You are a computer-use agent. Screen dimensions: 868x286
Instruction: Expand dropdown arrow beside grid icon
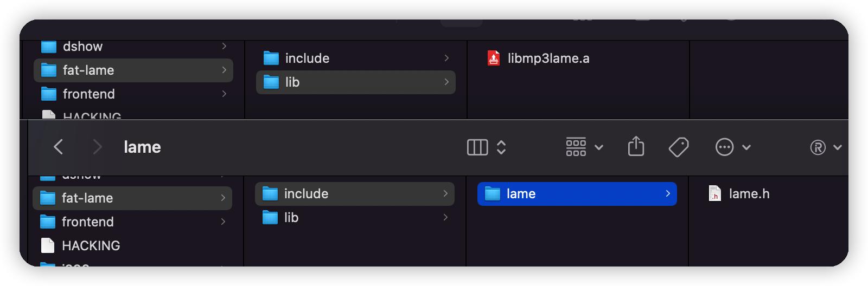point(599,147)
